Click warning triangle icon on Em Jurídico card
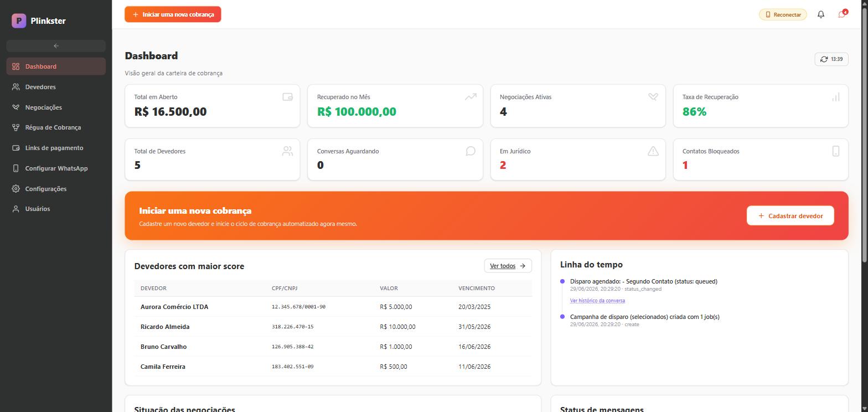This screenshot has height=412, width=868. (x=653, y=151)
